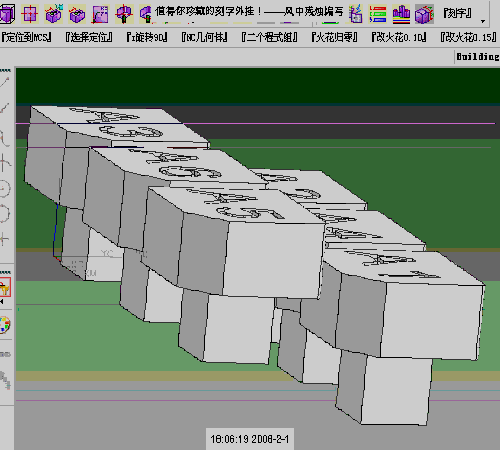Open the toolbar overflow dropdown arrow
The width and height of the screenshot is (500, 450).
pos(483,21)
